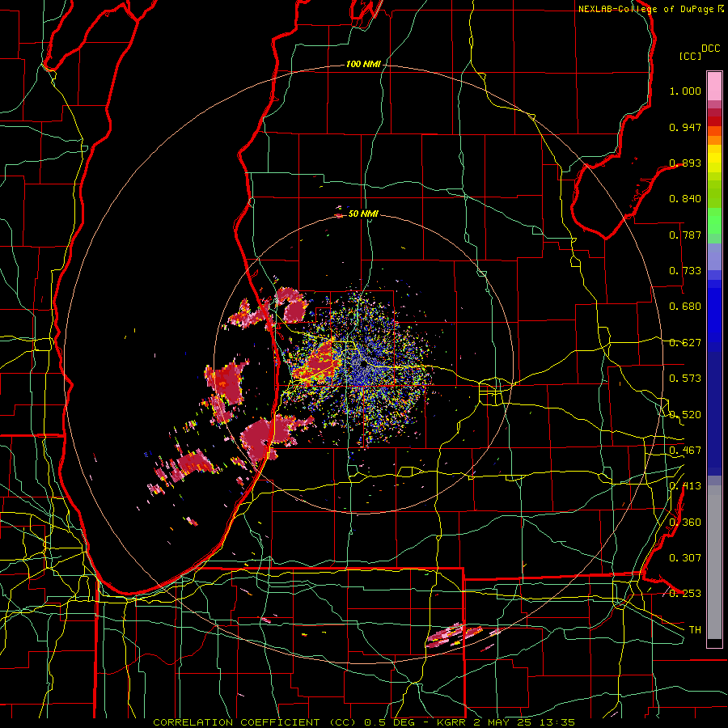Pick the light pink swatch beside 1.000

(x=714, y=87)
